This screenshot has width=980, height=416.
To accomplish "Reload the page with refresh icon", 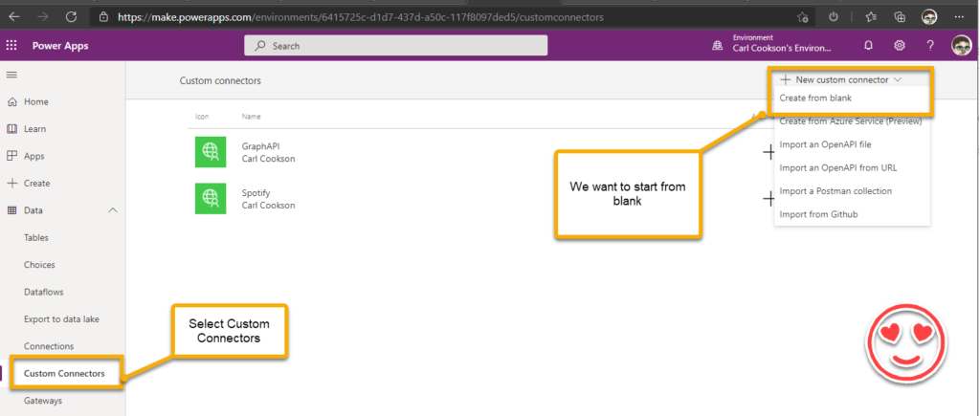I will (x=71, y=17).
